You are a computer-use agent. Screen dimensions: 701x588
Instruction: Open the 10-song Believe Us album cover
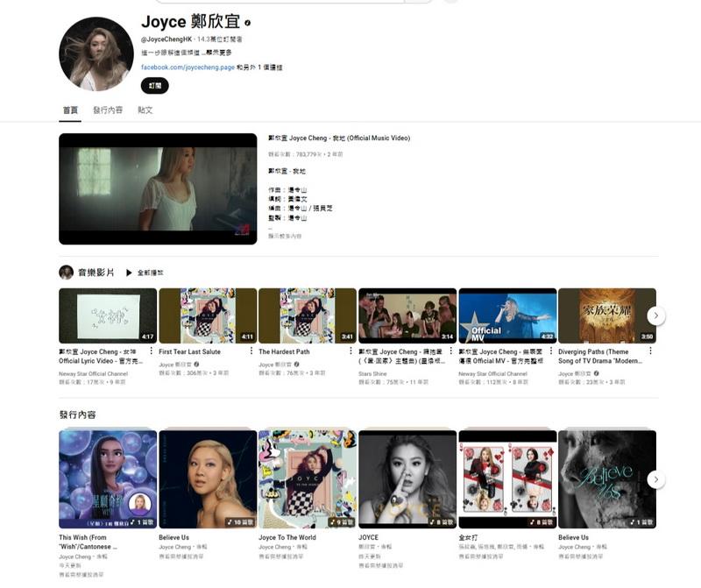point(208,479)
